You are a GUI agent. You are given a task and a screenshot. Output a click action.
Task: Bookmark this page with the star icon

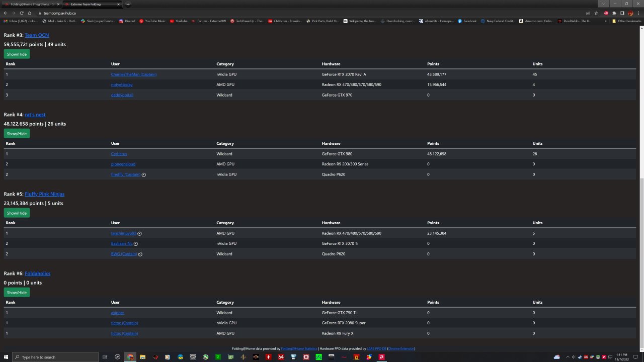coord(596,13)
